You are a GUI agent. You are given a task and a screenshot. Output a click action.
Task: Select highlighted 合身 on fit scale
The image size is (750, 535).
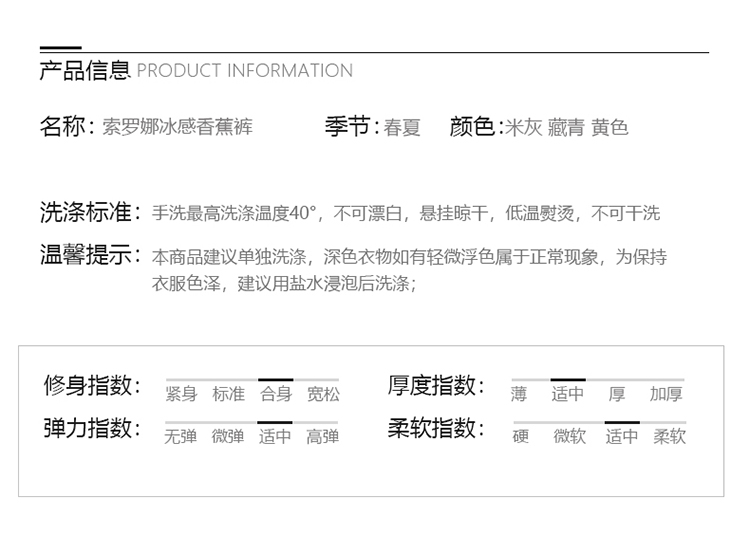tap(276, 394)
